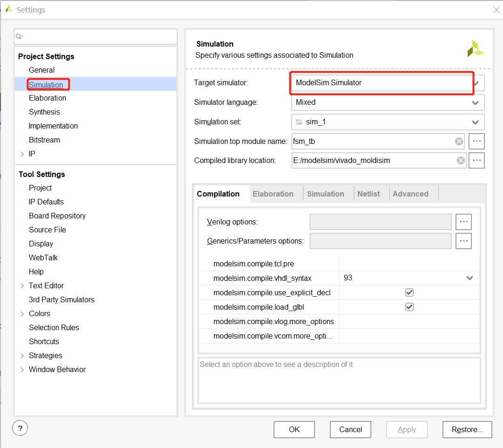
Task: Close the Settings dialog
Action: click(x=496, y=10)
